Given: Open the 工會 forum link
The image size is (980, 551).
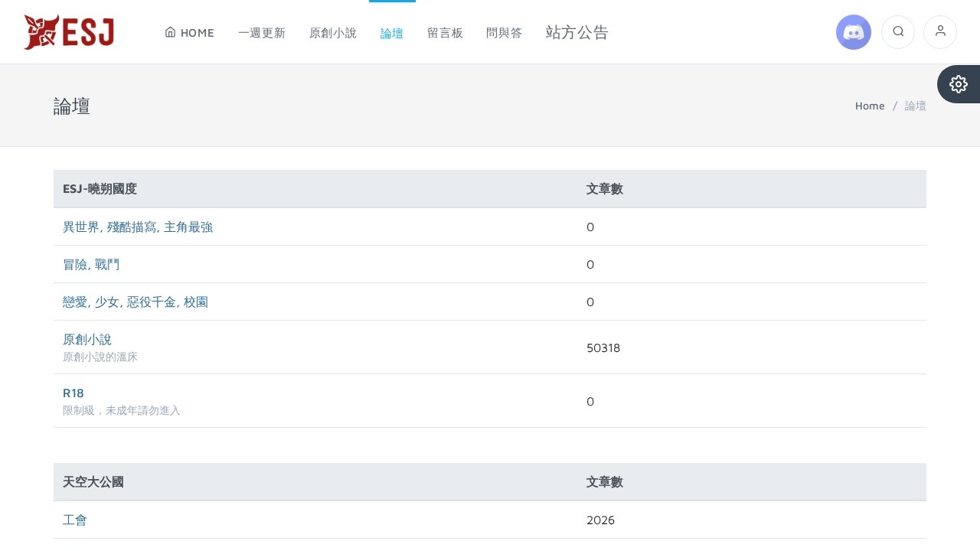Looking at the screenshot, I should coord(75,520).
